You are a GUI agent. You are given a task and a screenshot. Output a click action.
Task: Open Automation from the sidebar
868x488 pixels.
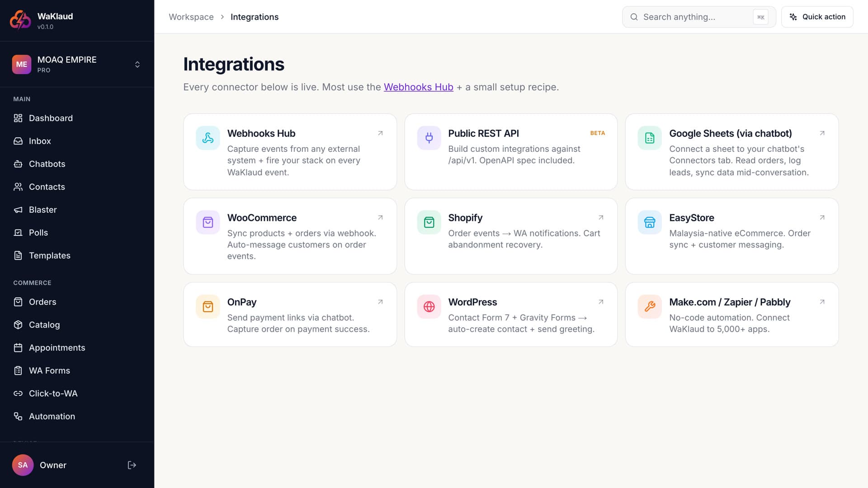(77, 416)
